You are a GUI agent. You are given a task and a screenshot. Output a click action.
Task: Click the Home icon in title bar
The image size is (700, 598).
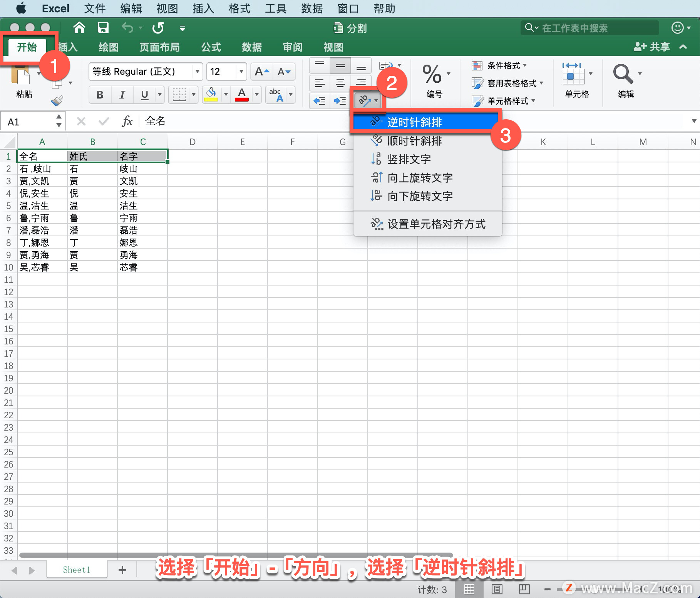79,28
